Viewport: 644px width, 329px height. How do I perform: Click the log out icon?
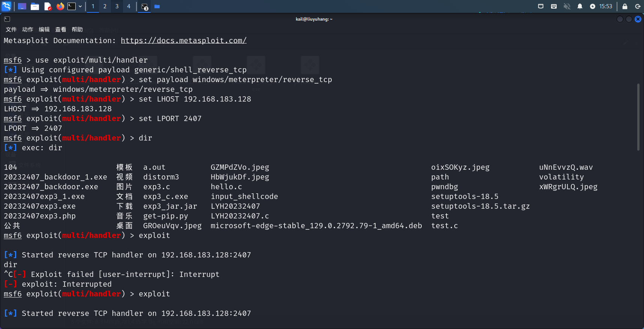(x=638, y=6)
